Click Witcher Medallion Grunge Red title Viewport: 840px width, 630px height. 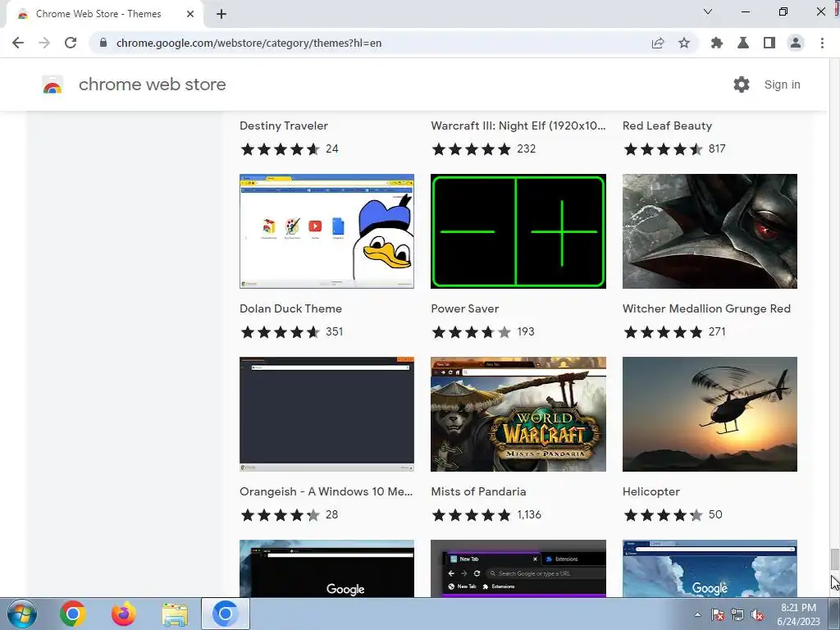(x=706, y=308)
